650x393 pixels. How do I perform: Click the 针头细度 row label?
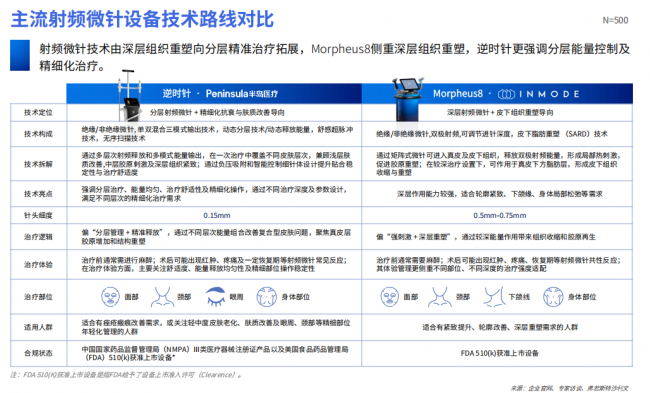(x=38, y=215)
